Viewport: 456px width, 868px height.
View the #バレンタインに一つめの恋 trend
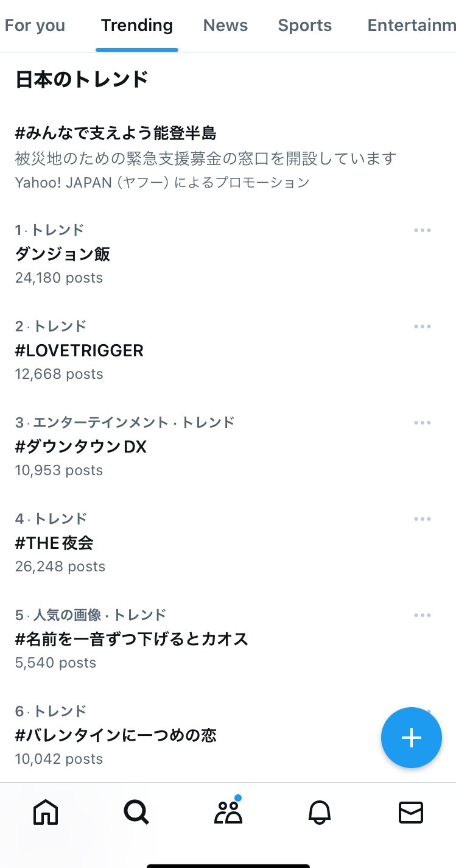pos(116,735)
